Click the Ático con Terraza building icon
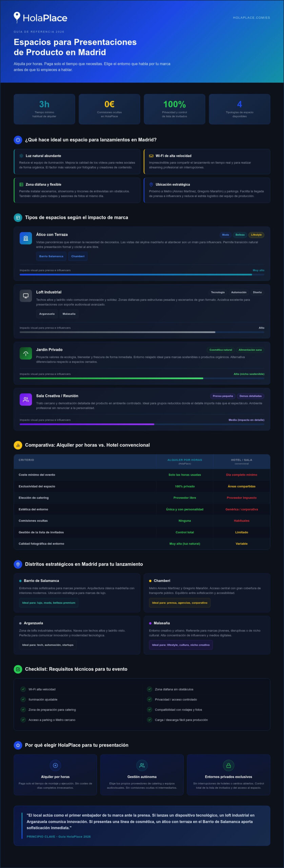 click(x=26, y=238)
